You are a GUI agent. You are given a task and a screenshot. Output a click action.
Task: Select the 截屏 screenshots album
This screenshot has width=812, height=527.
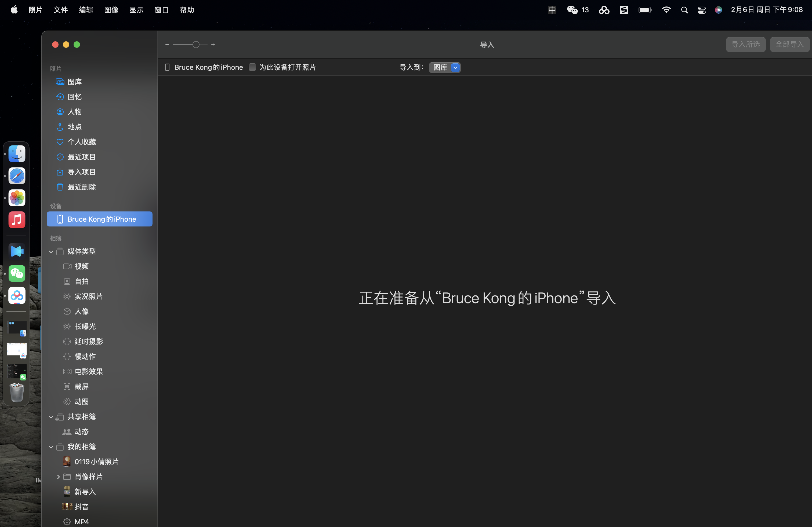coord(81,387)
